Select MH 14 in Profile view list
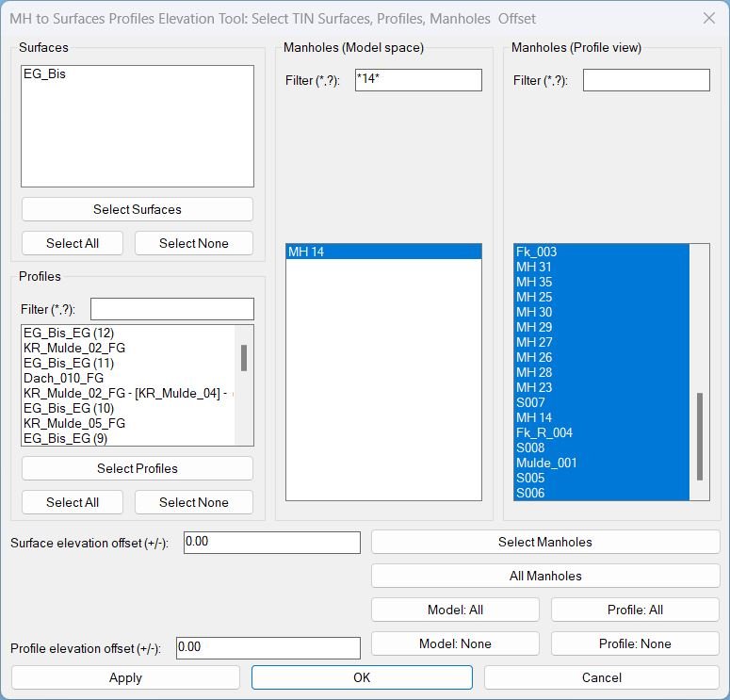730x700 pixels. pyautogui.click(x=602, y=417)
